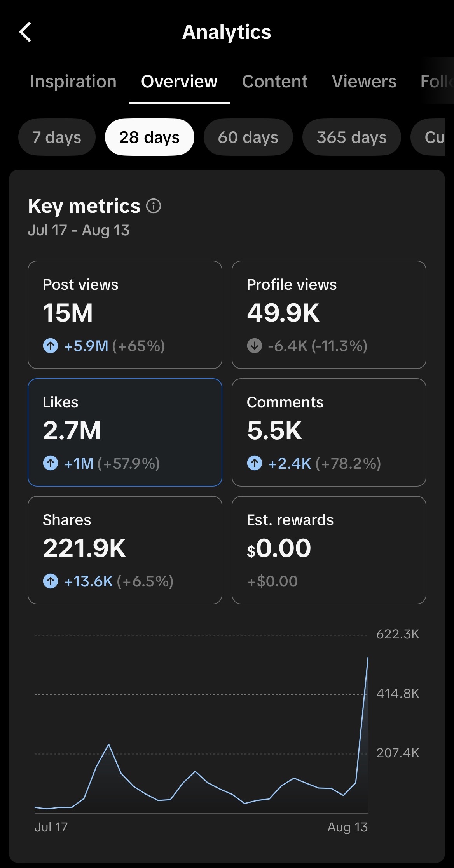This screenshot has width=454, height=868.
Task: Select the Comments metric card
Action: pos(329,432)
